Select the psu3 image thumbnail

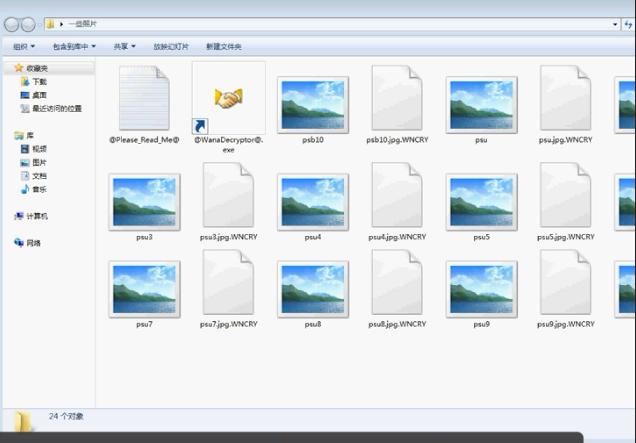pos(144,202)
